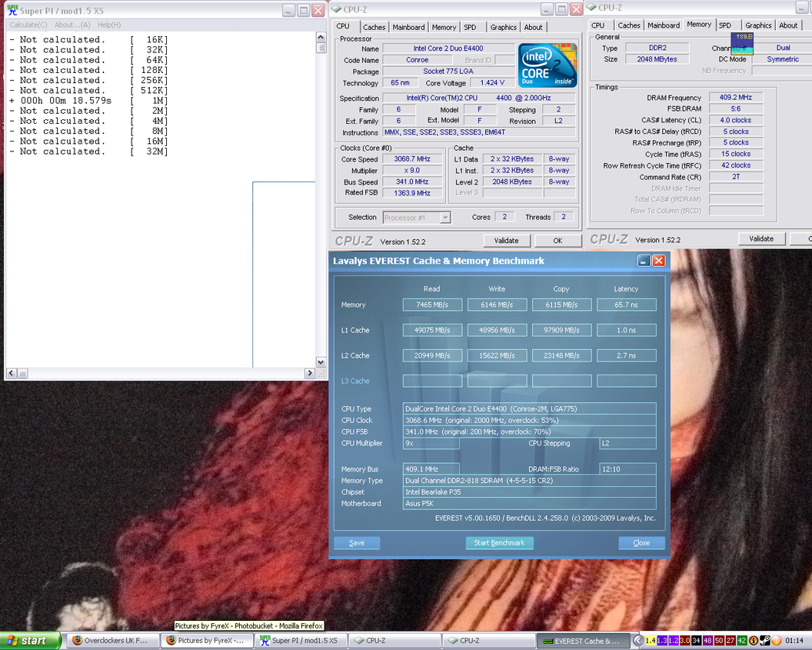The height and width of the screenshot is (650, 812).
Task: Minimize the EVEREST benchmark window
Action: point(644,261)
